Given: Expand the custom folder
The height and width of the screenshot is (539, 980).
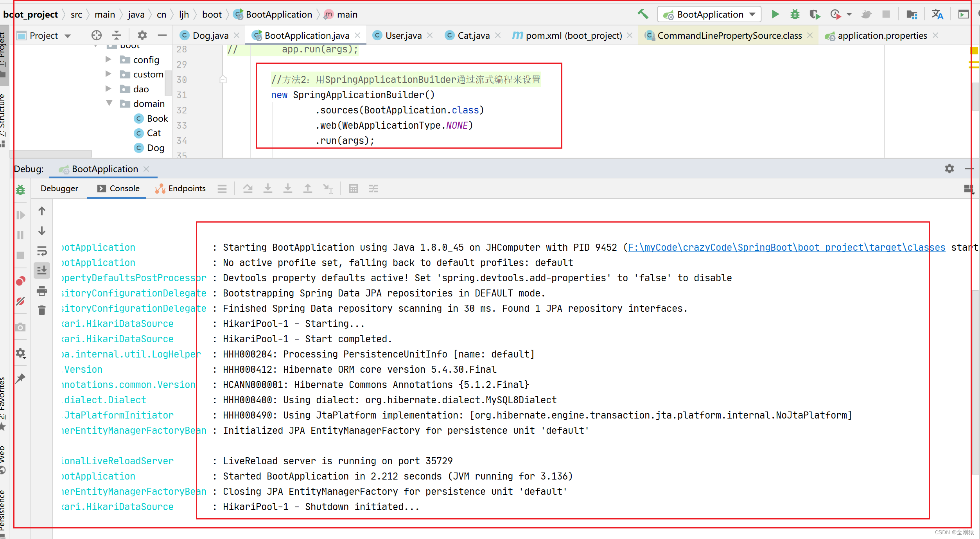Looking at the screenshot, I should click(x=108, y=74).
